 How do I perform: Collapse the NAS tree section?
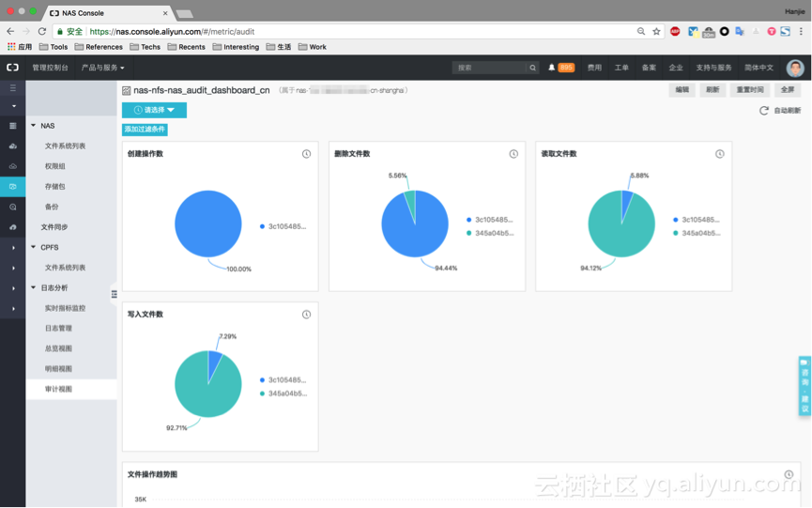pyautogui.click(x=34, y=125)
